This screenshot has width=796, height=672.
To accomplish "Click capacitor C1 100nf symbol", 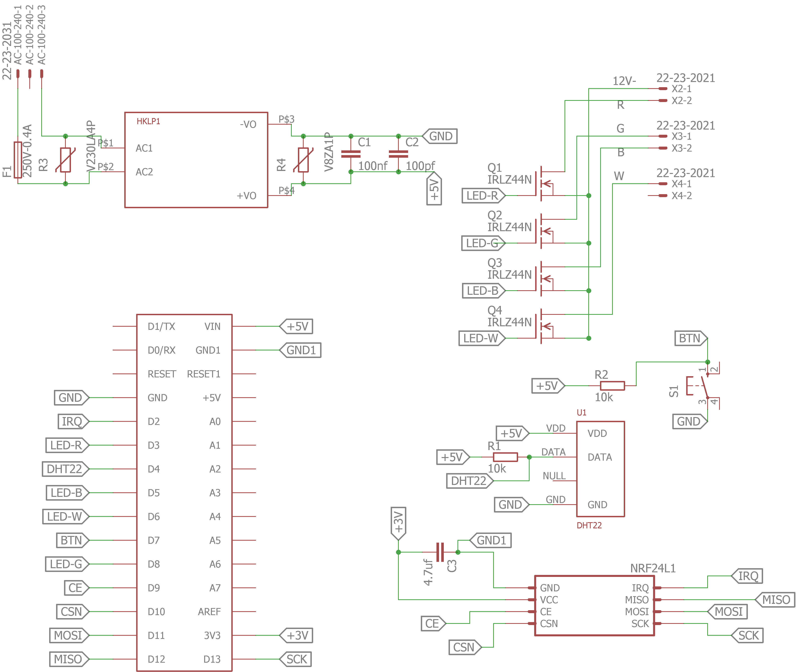I will tap(351, 154).
